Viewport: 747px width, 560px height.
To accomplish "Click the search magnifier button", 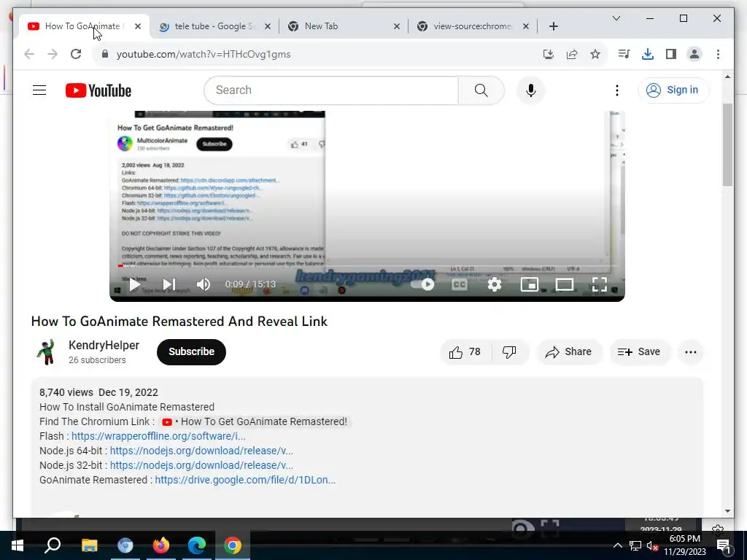I will pyautogui.click(x=481, y=90).
